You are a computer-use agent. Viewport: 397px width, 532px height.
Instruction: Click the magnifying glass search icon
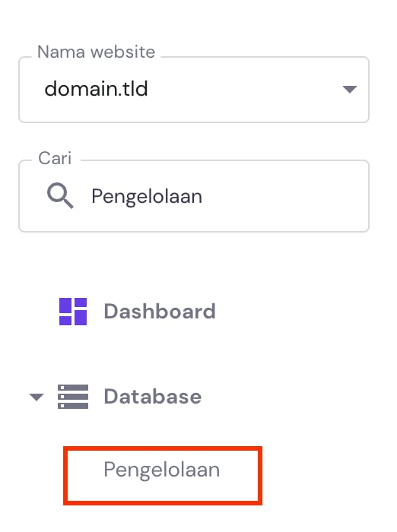point(60,195)
